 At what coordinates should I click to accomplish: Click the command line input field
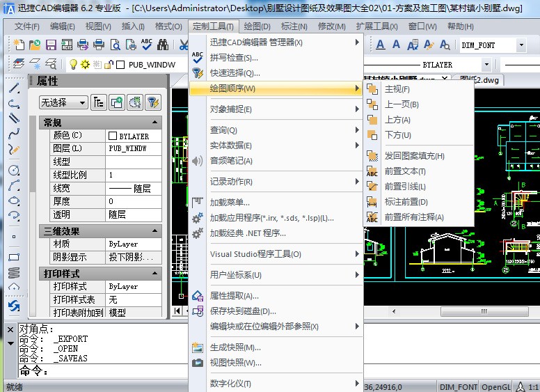point(103,370)
